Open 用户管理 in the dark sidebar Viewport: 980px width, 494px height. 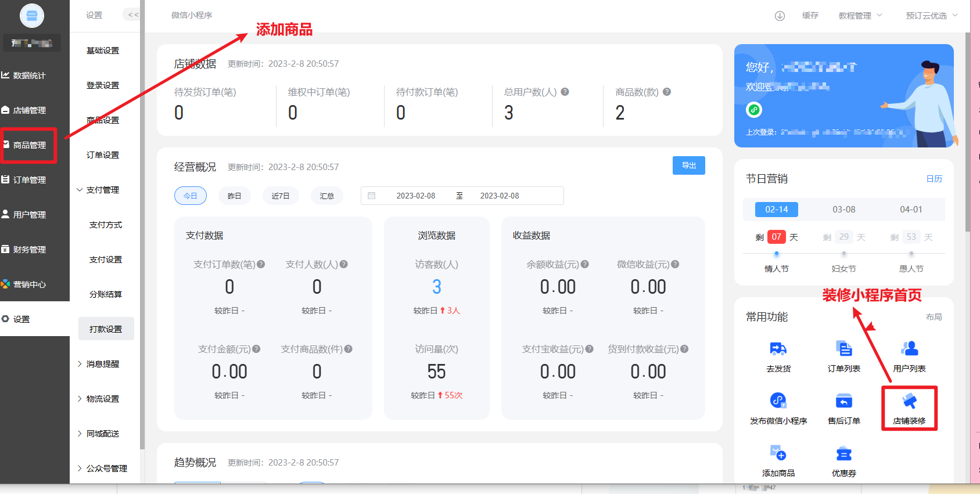[29, 215]
